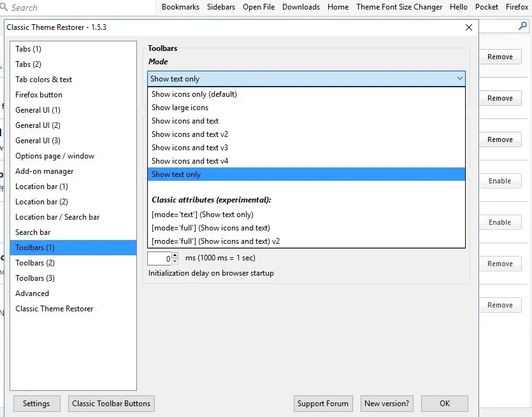Open the Advanced category

click(73, 293)
